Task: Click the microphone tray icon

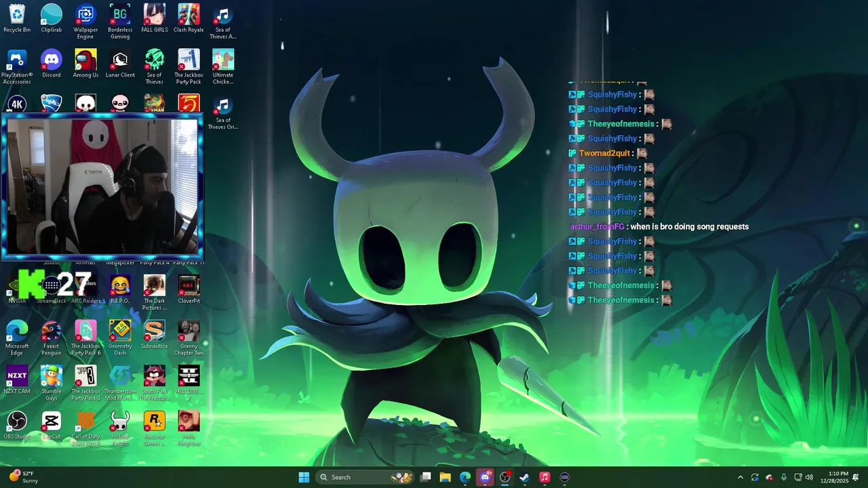Action: [x=784, y=477]
